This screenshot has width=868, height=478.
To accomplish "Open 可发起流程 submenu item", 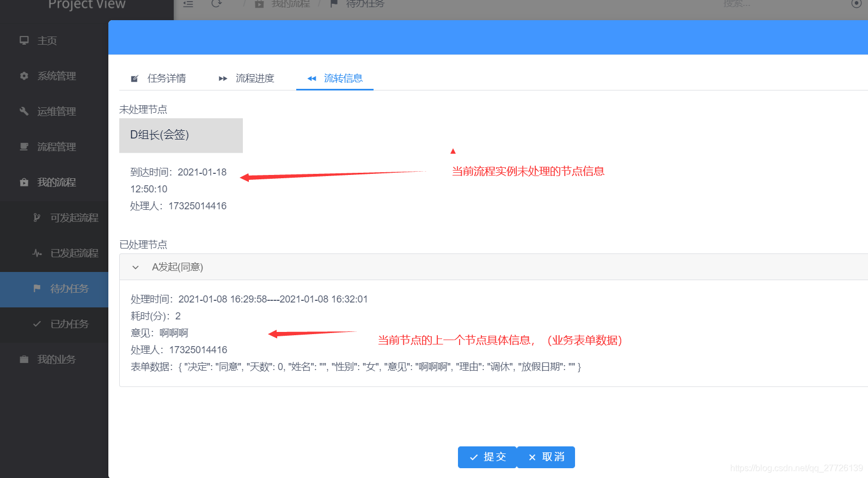I will [x=54, y=218].
